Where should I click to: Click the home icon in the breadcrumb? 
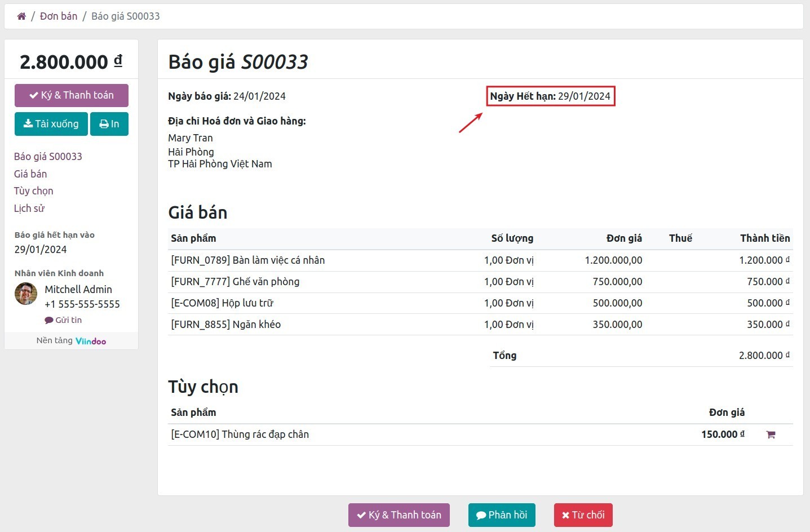(21, 16)
